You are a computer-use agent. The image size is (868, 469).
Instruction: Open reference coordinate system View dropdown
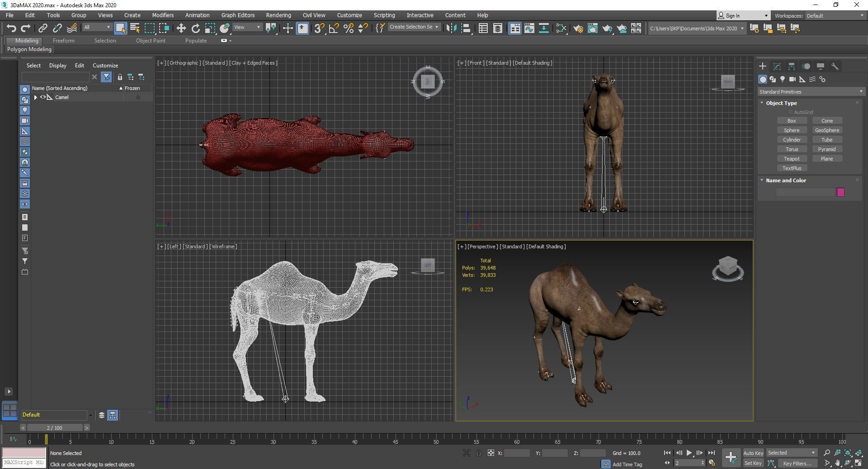coord(247,27)
